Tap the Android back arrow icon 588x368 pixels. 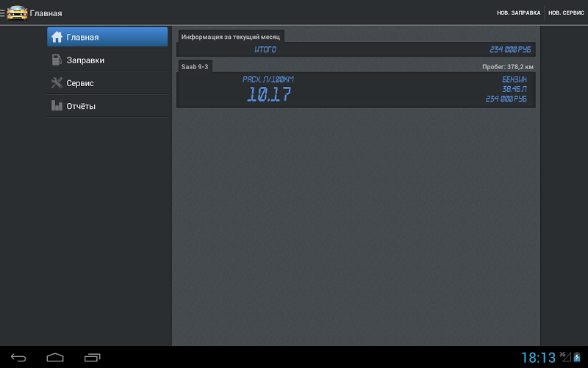(x=18, y=358)
